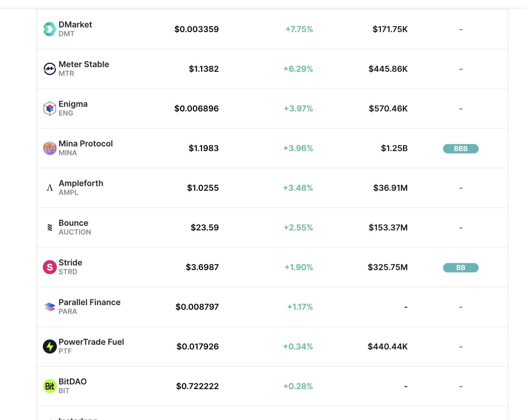Click the Meter Stable logo icon
The width and height of the screenshot is (527, 420).
[x=50, y=69]
